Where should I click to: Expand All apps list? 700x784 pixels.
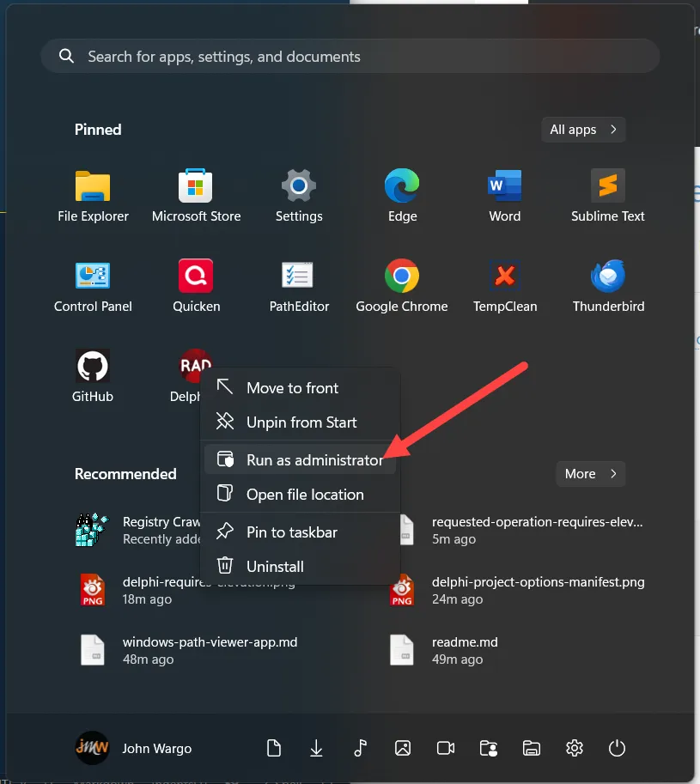(583, 130)
